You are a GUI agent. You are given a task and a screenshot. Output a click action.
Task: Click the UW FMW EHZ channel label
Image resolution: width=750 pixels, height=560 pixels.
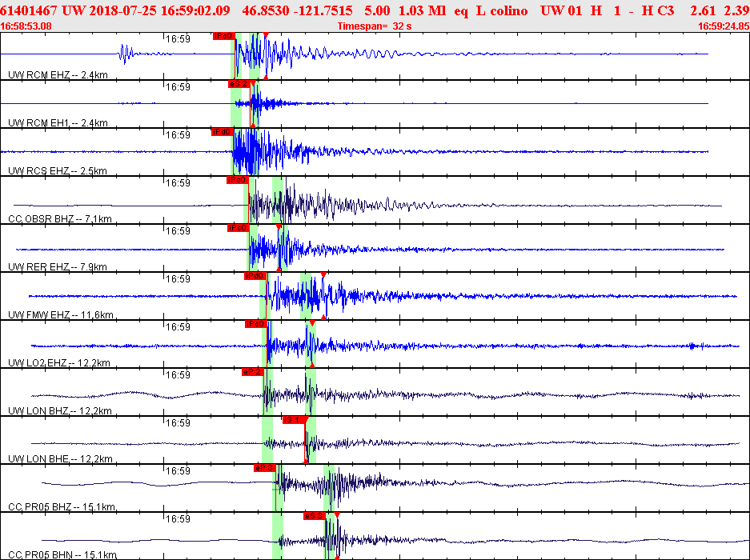click(x=61, y=314)
